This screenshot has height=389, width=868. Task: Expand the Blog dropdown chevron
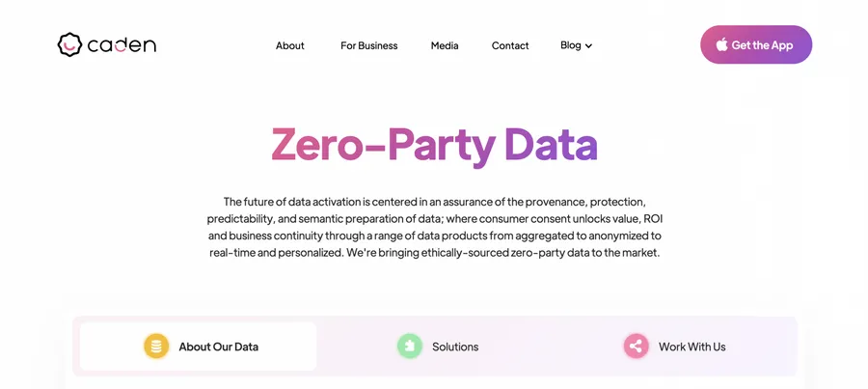click(x=588, y=46)
